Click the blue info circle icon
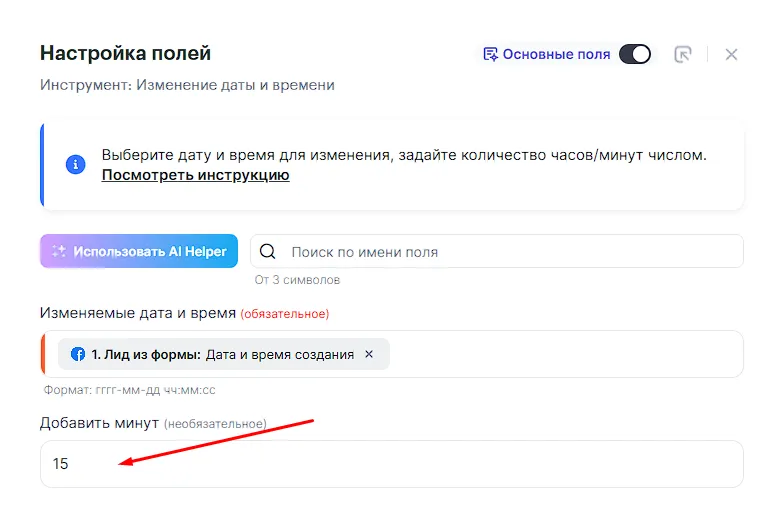The height and width of the screenshot is (505, 784). [75, 165]
